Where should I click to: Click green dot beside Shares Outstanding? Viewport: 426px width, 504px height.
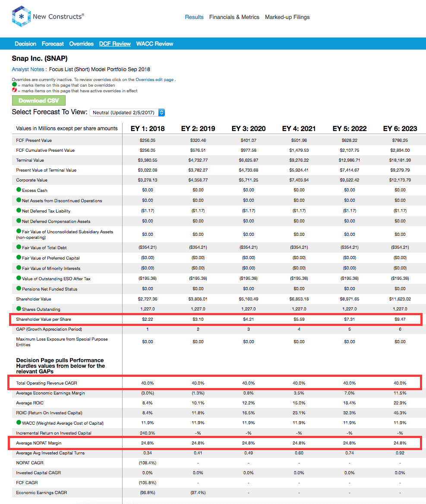[19, 309]
